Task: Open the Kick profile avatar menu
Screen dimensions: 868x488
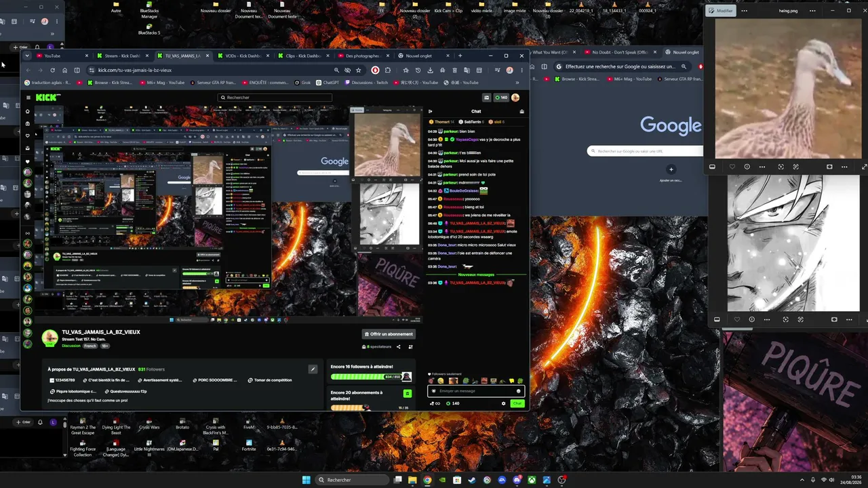Action: coord(515,98)
